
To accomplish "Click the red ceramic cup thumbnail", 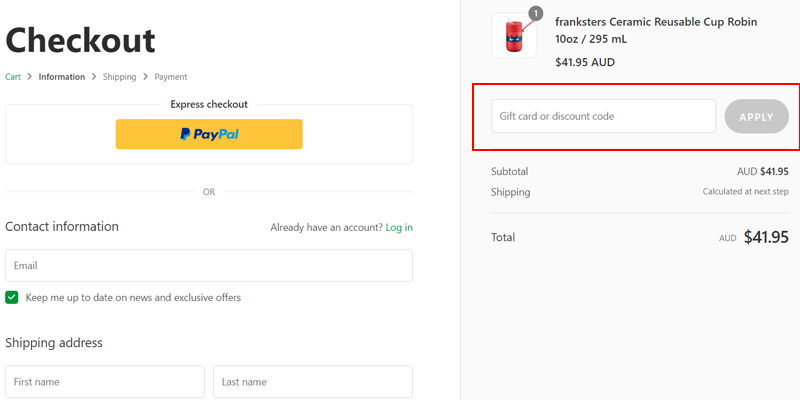I will (514, 36).
